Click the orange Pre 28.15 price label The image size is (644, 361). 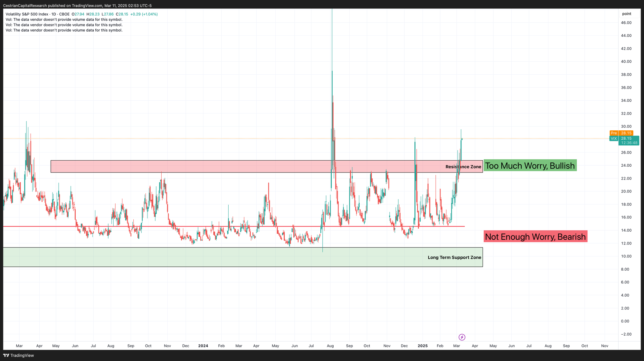[x=621, y=133]
